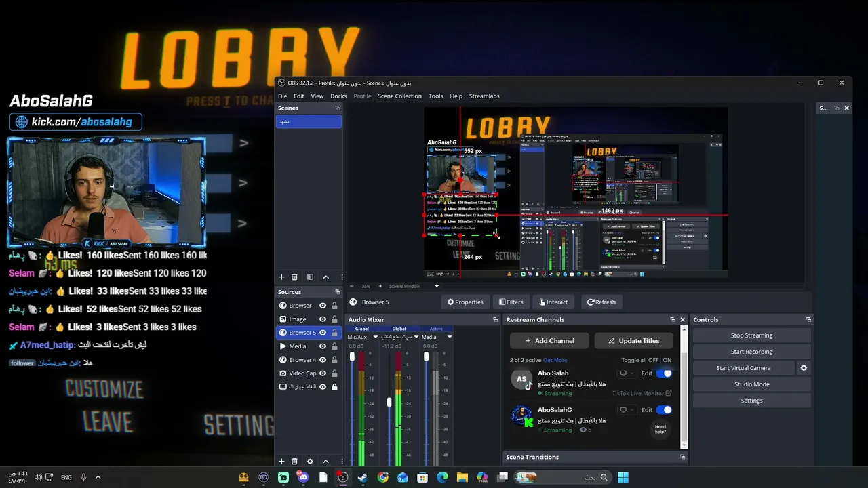Image resolution: width=868 pixels, height=488 pixels.
Task: Add a new scene with the plus icon
Action: click(x=281, y=277)
